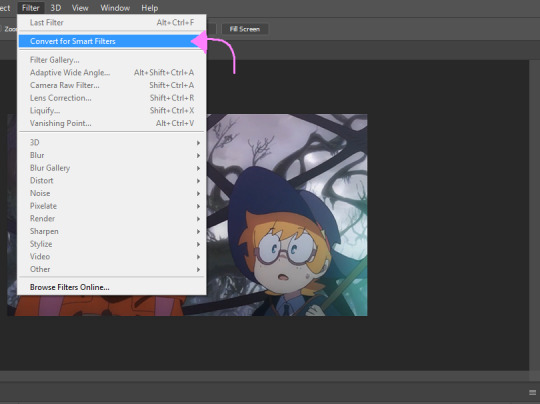Screen dimensions: 540x404
Task: Click the Fill Screen button
Action: 245,29
